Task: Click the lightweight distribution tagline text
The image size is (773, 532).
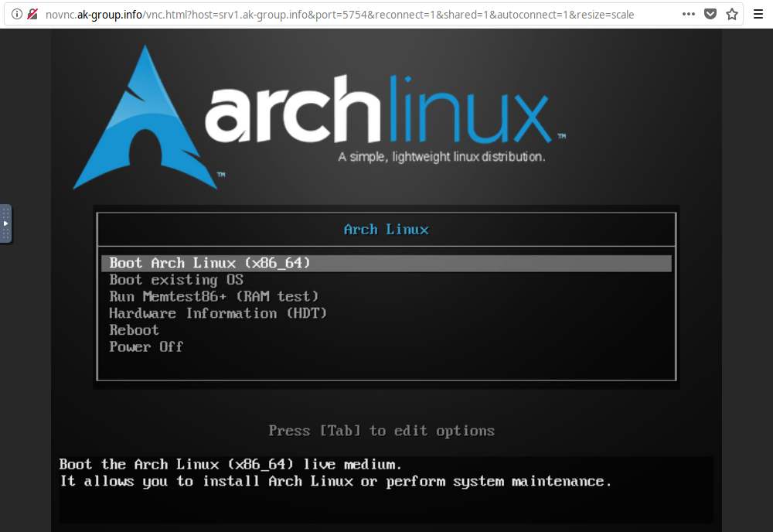Action: [x=442, y=156]
